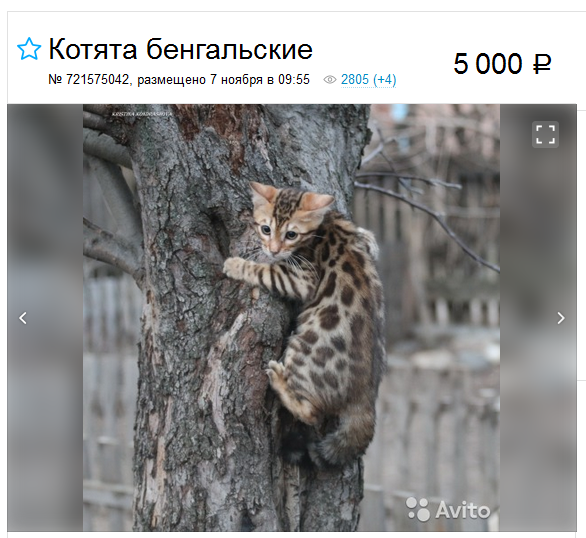The width and height of the screenshot is (586, 538).
Task: Click the Avito watermark logo on photo
Action: pos(448,509)
